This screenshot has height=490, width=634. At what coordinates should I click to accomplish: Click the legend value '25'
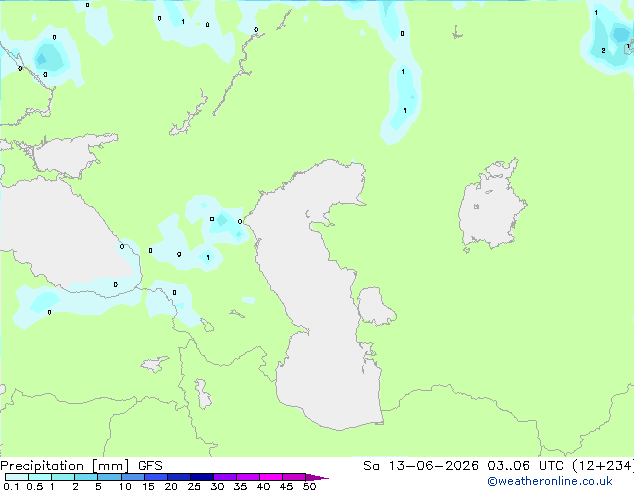194,486
